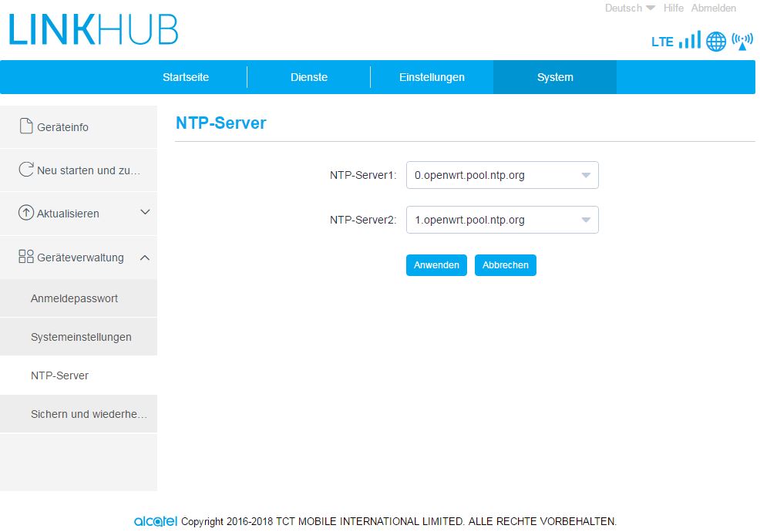
Task: Select Anmeldepasswort in the sidebar
Action: (74, 298)
